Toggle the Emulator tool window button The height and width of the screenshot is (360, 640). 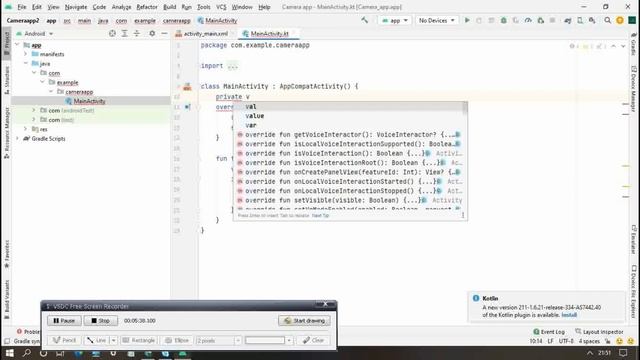pyautogui.click(x=633, y=239)
